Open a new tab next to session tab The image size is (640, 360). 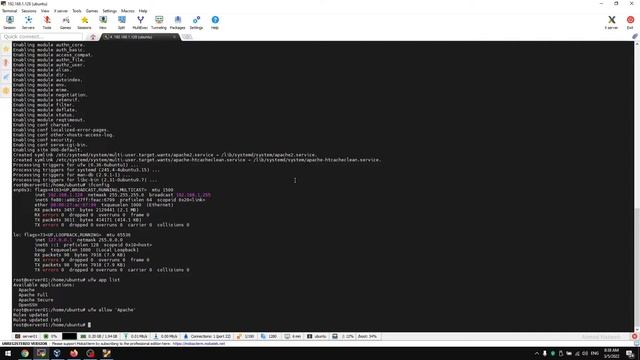click(x=187, y=37)
